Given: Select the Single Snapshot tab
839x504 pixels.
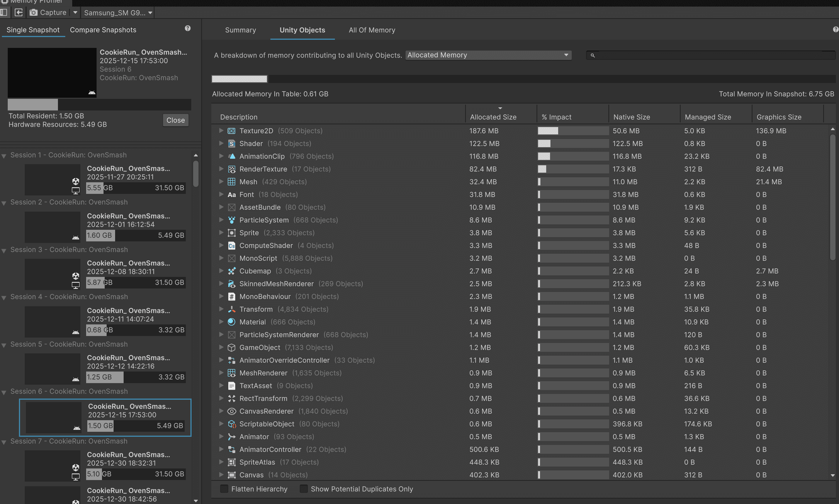Looking at the screenshot, I should tap(33, 30).
